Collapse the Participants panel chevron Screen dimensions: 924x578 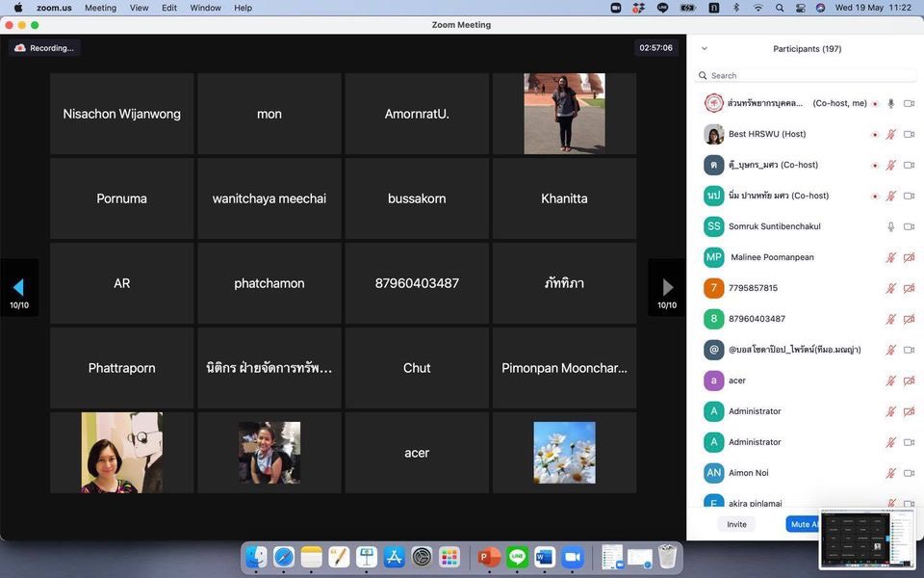tap(704, 48)
